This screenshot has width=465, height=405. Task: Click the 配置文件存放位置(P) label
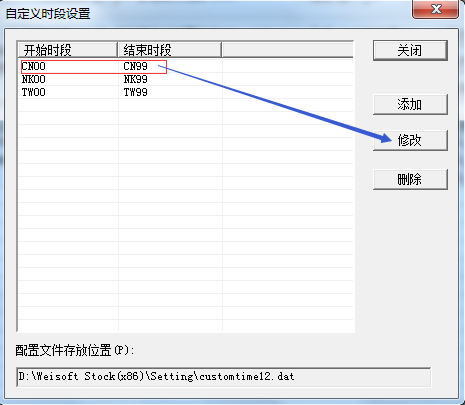tap(75, 350)
